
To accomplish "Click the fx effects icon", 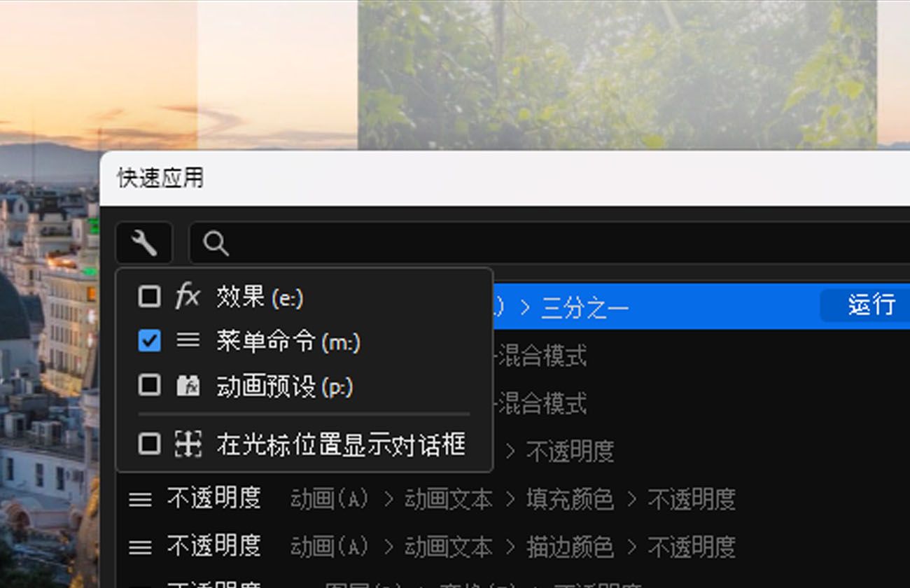I will pyautogui.click(x=188, y=297).
